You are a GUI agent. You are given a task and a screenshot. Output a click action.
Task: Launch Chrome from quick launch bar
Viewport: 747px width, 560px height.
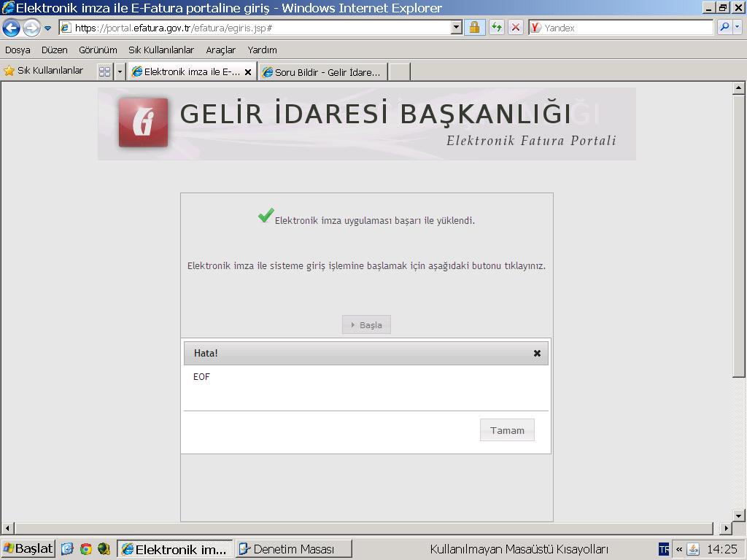click(86, 549)
